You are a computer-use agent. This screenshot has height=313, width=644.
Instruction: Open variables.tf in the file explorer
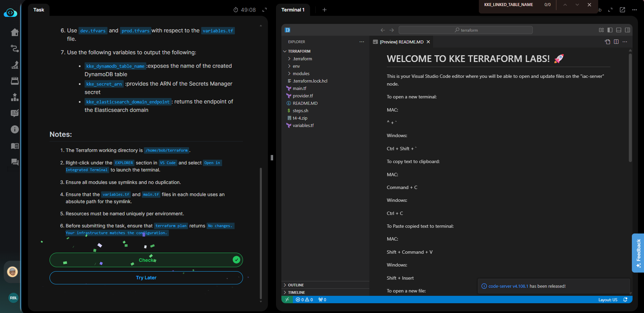(x=303, y=125)
